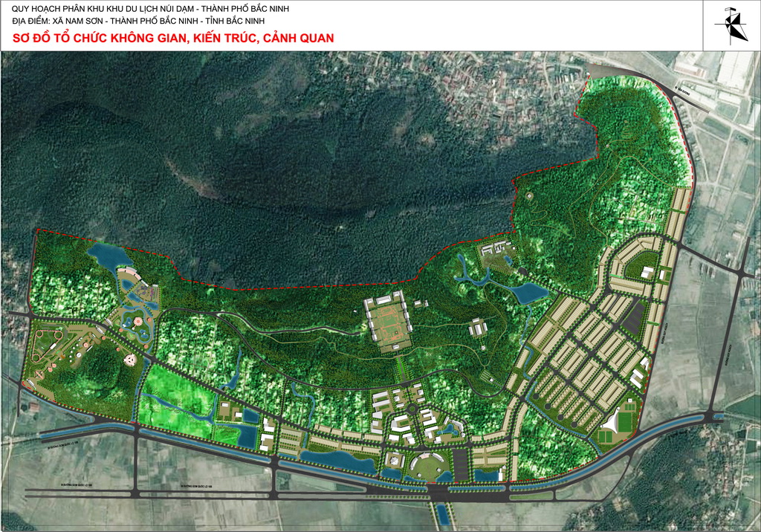Select the blue pond east of the temple
The image size is (761, 532).
pyautogui.click(x=528, y=292)
